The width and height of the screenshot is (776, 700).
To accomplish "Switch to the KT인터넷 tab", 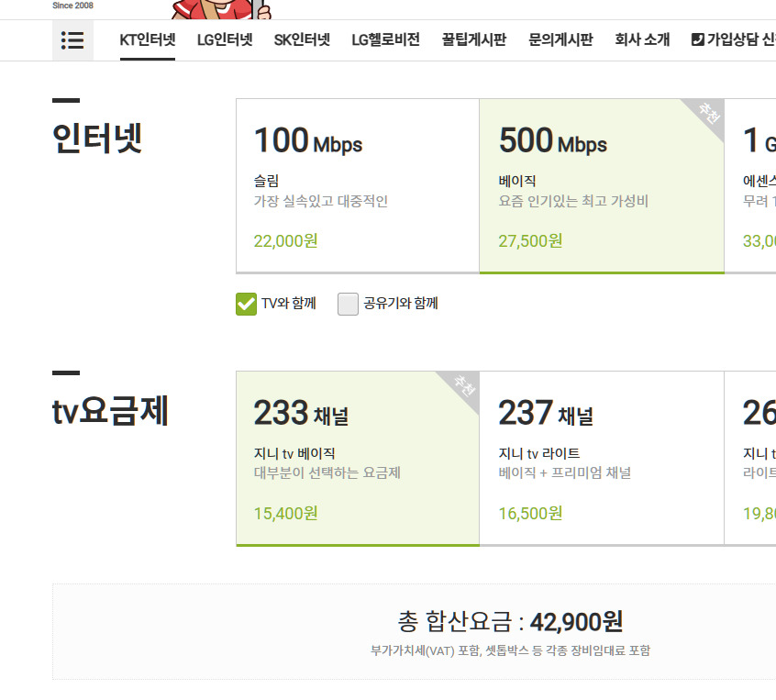I will click(x=147, y=40).
